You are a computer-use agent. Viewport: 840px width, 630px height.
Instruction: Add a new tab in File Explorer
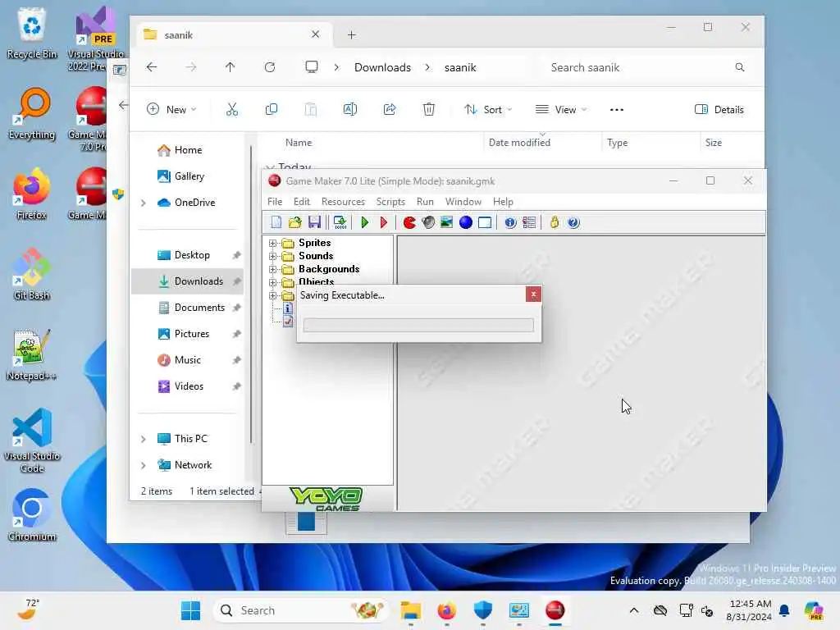click(351, 34)
